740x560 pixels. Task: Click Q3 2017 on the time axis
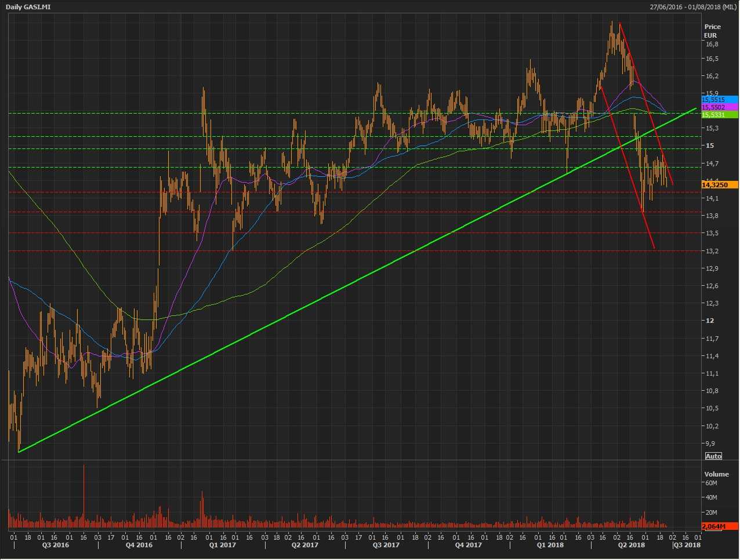click(386, 545)
